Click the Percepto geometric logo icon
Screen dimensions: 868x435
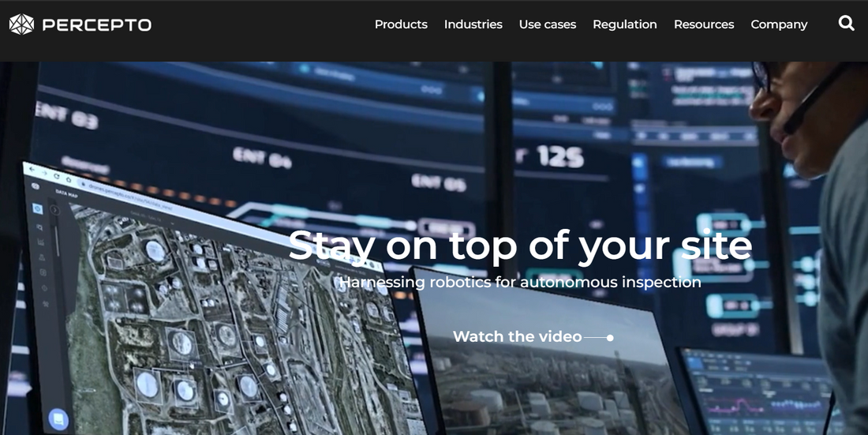[21, 24]
